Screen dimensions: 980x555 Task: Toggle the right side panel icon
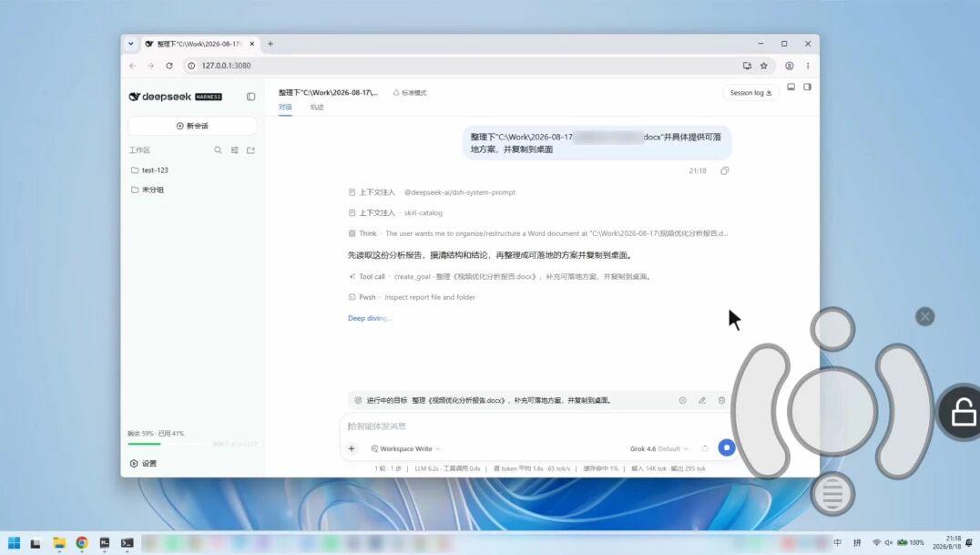(808, 87)
